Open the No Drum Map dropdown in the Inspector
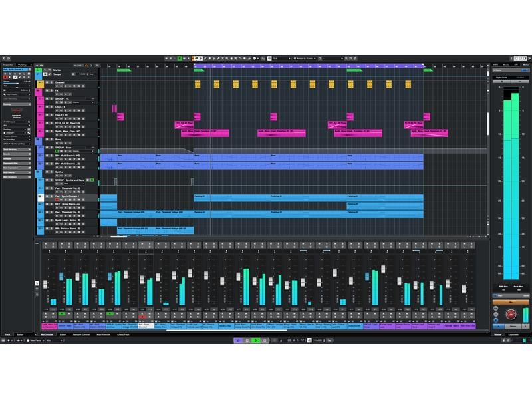 (16, 140)
